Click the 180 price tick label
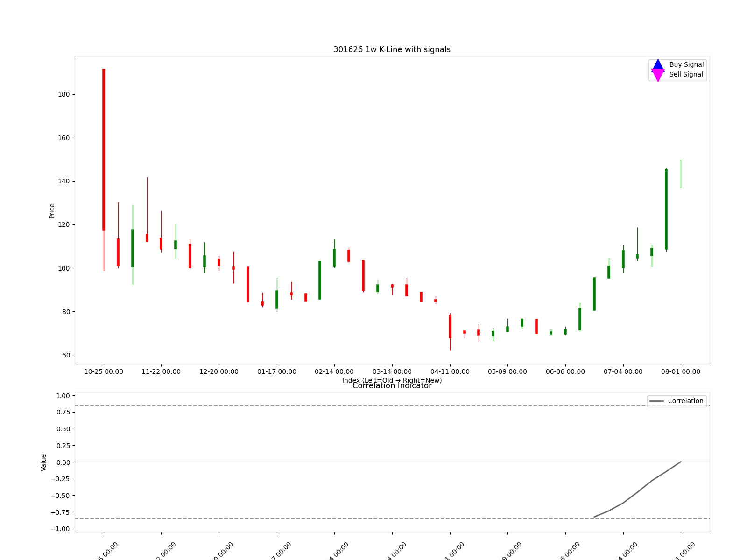The width and height of the screenshot is (747, 560). pos(64,94)
